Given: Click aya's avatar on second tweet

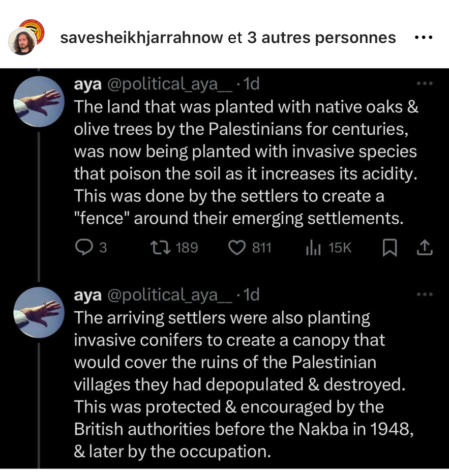Looking at the screenshot, I should pyautogui.click(x=37, y=312).
